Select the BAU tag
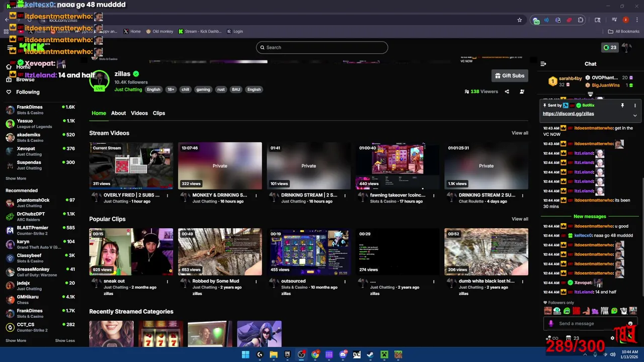This screenshot has height=362, width=644. [x=236, y=89]
